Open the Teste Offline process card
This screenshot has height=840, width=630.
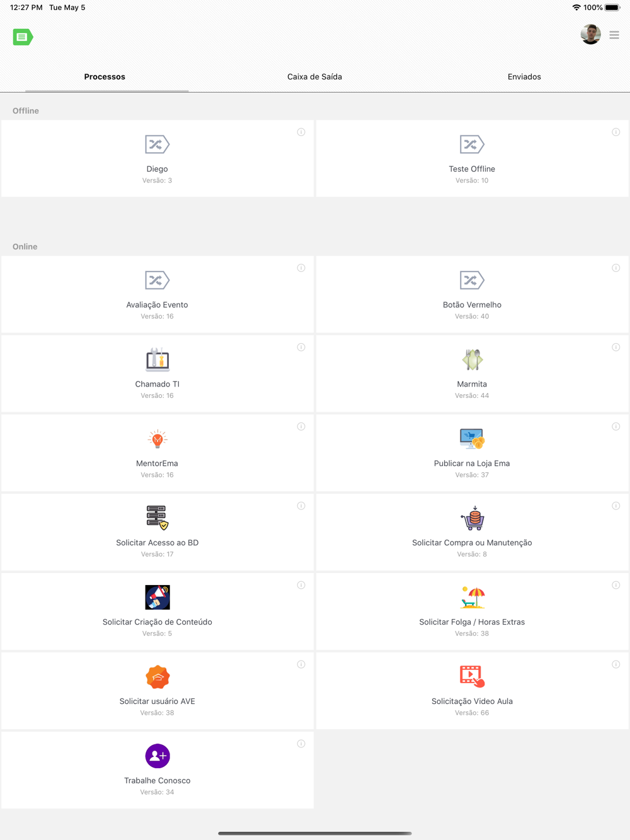pyautogui.click(x=472, y=159)
